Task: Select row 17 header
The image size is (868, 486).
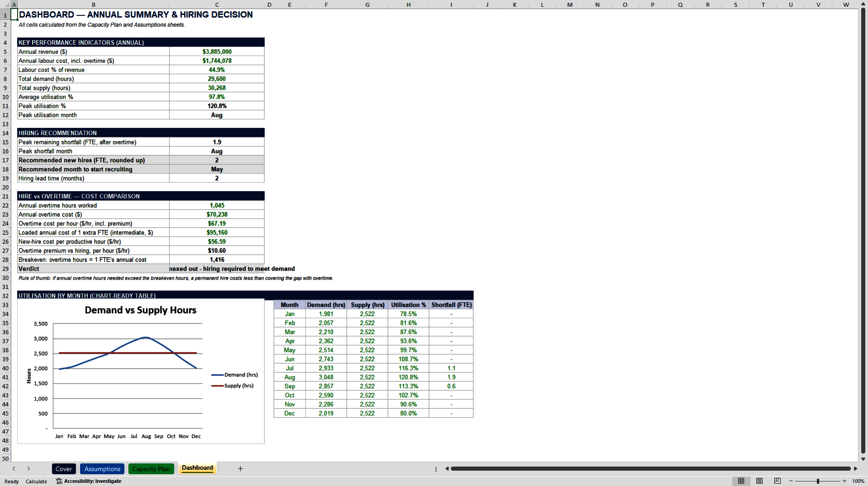Action: 5,160
